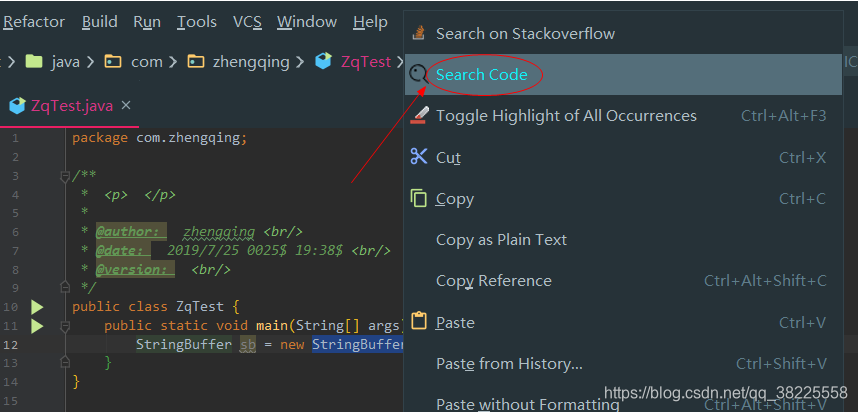Click the sb variable on line 12

coord(248,345)
